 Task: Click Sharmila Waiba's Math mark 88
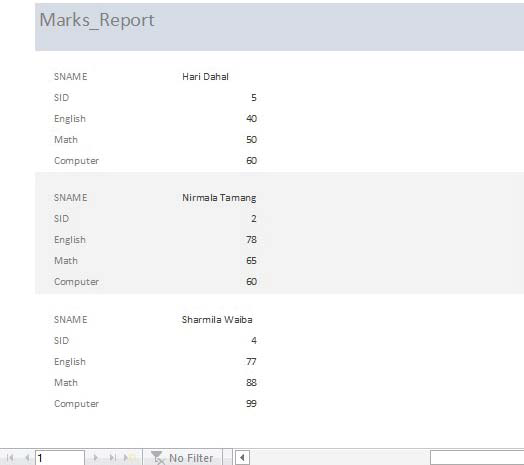tap(251, 383)
